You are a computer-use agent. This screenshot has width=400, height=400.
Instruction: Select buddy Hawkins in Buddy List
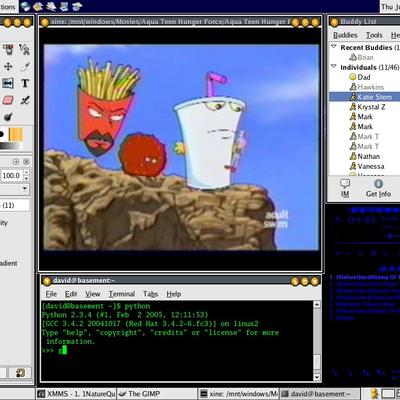371,87
